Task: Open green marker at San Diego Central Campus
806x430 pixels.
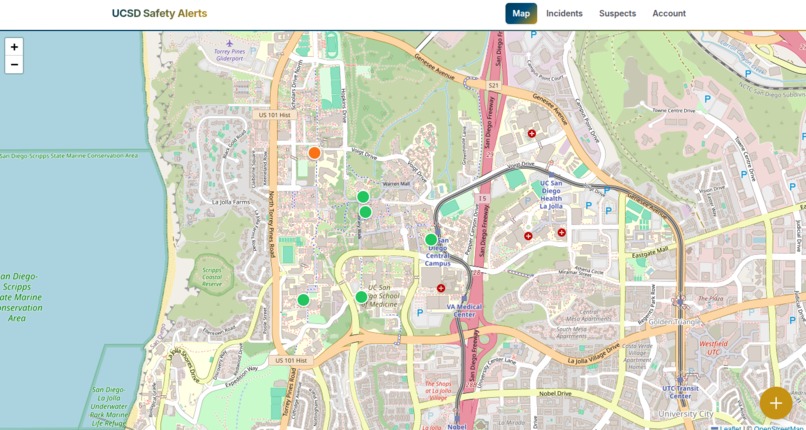Action: [431, 239]
